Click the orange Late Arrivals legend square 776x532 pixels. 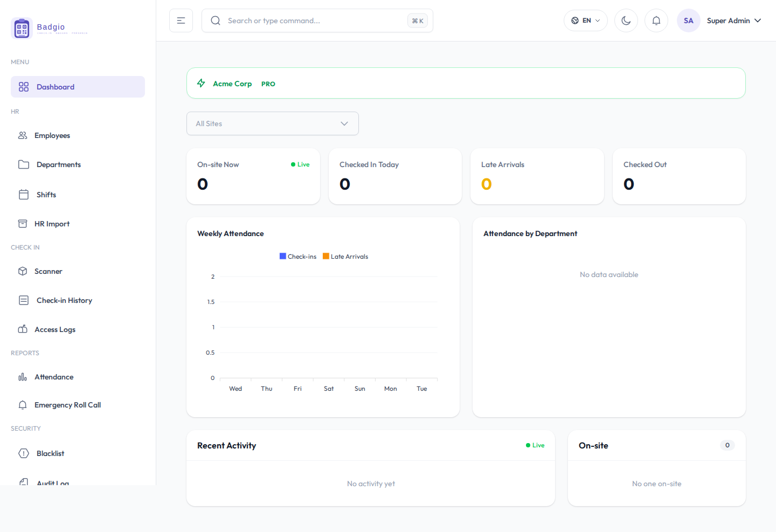pos(326,256)
